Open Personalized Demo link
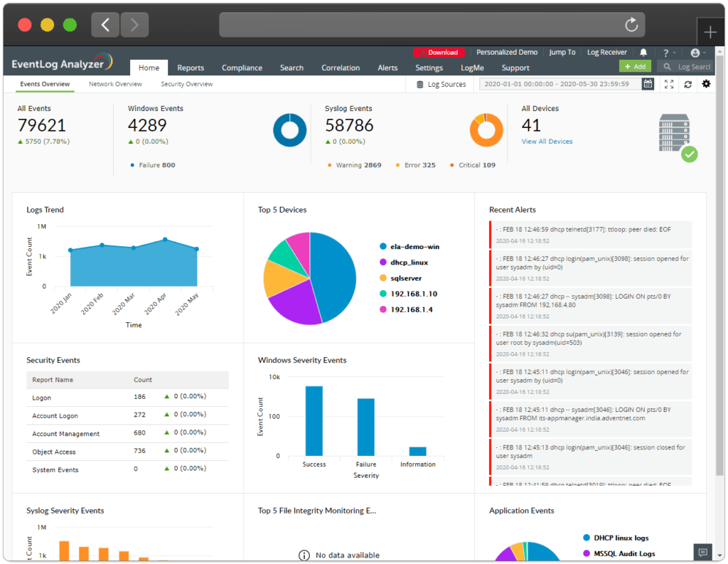Screen dimensions: 728x564 [x=506, y=53]
